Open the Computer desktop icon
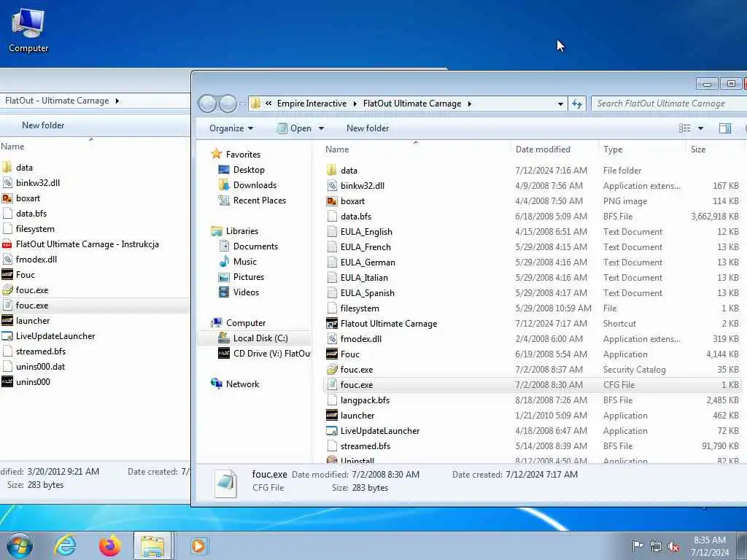This screenshot has width=747, height=560. 28,31
